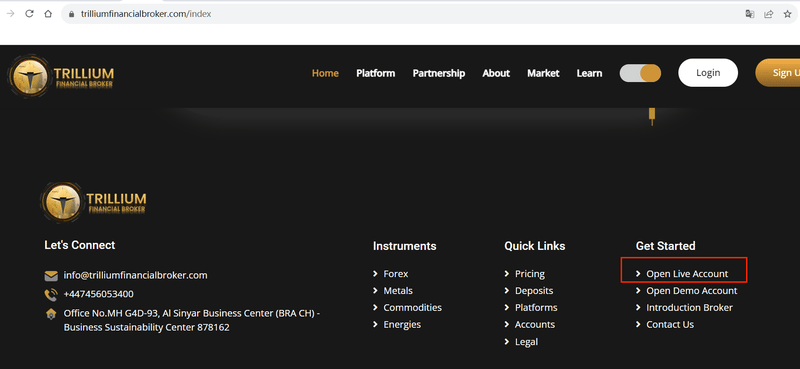Open the Learn menu

589,73
